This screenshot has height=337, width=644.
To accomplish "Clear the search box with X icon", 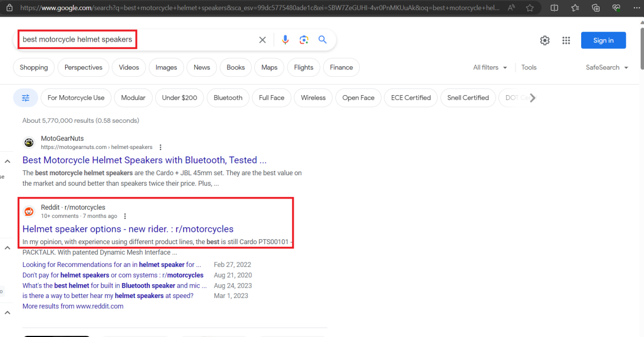I will [x=262, y=40].
